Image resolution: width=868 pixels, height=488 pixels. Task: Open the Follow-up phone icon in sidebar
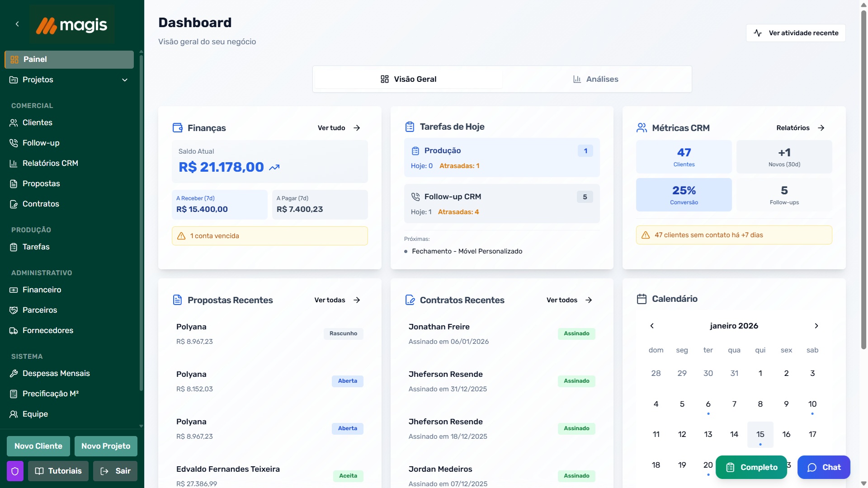(14, 143)
